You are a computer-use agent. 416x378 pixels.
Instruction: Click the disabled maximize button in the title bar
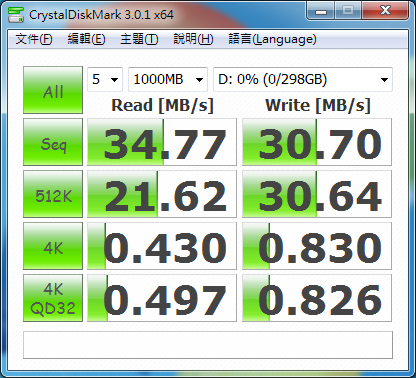coord(348,11)
